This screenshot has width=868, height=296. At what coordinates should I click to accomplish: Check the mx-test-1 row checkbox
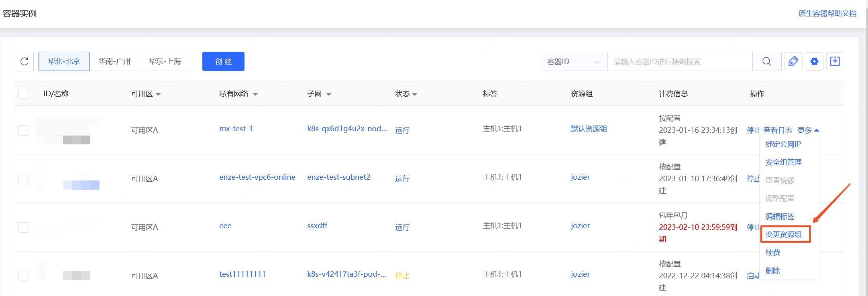point(24,130)
